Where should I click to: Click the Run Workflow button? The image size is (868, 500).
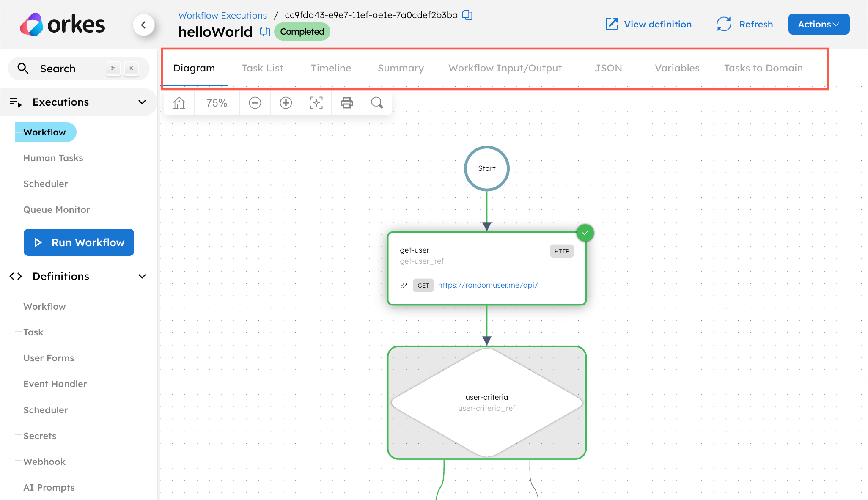pyautogui.click(x=79, y=242)
